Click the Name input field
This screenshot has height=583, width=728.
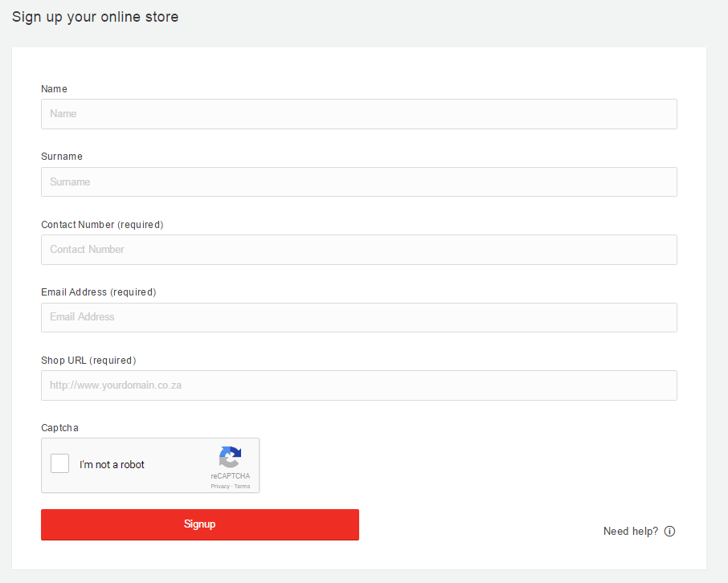[x=359, y=113]
